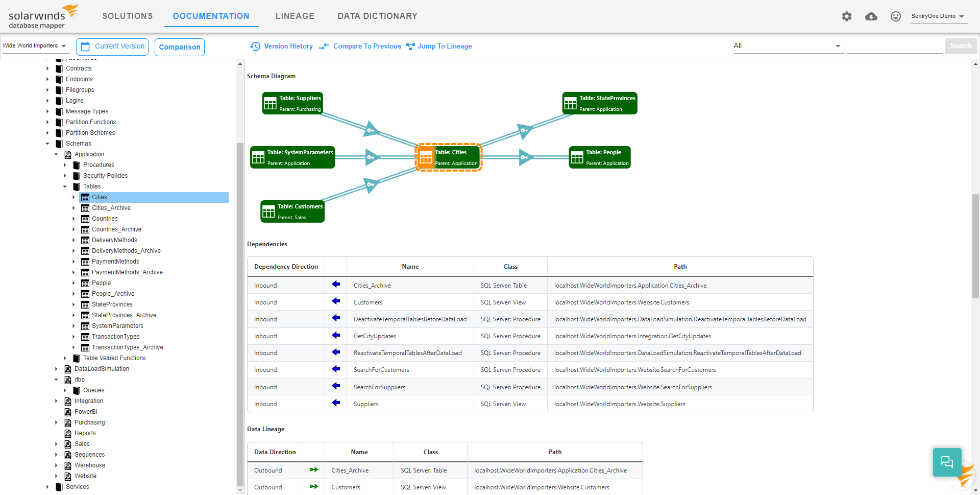Select the StateProvinces_Archive table in tree

124,315
